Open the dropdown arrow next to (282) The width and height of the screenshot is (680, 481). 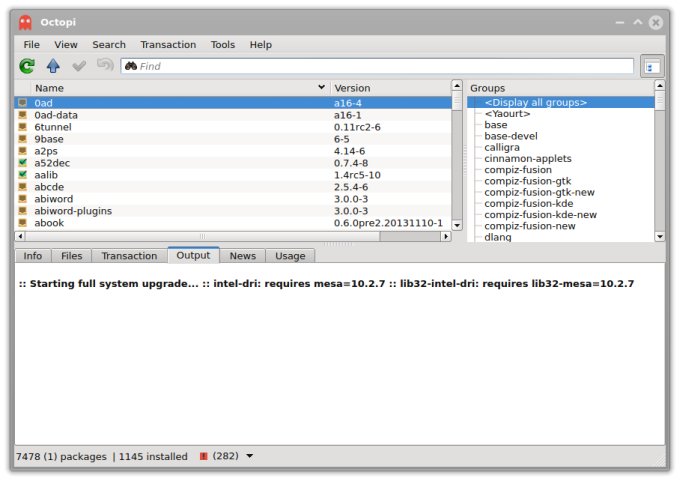coord(249,457)
